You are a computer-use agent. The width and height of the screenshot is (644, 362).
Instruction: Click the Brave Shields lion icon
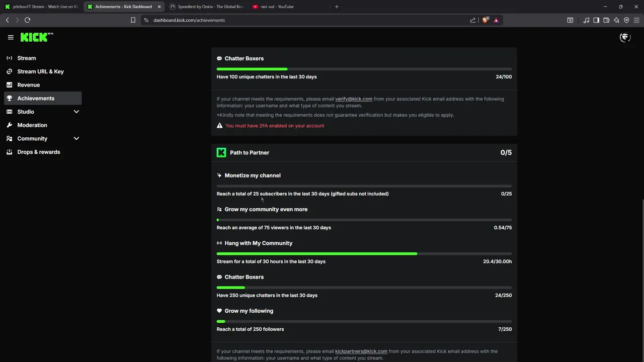click(x=486, y=20)
